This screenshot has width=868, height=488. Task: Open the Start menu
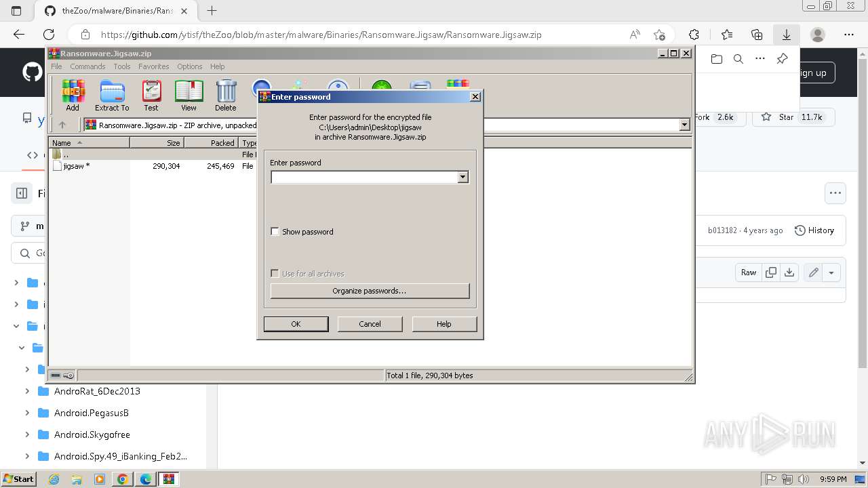click(18, 479)
